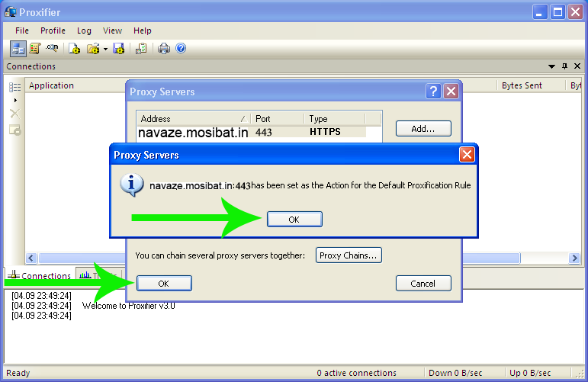Click the horizontal scrollbar thumb
Viewport: 588px width, 382px height.
click(x=279, y=258)
